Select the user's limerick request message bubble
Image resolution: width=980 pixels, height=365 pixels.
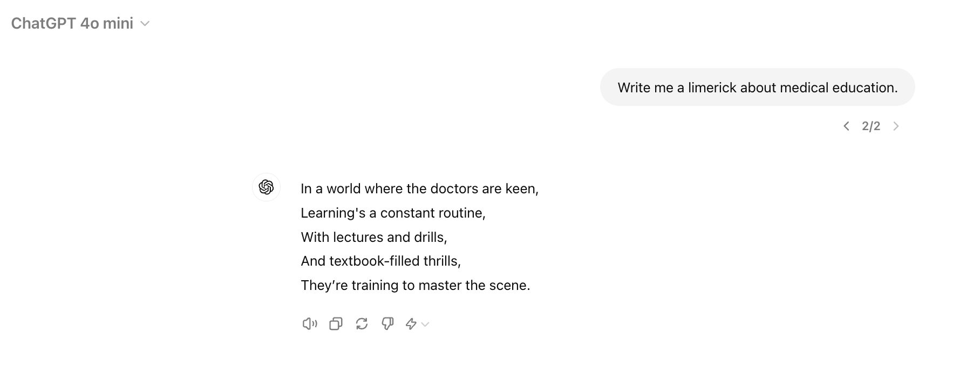click(x=757, y=87)
